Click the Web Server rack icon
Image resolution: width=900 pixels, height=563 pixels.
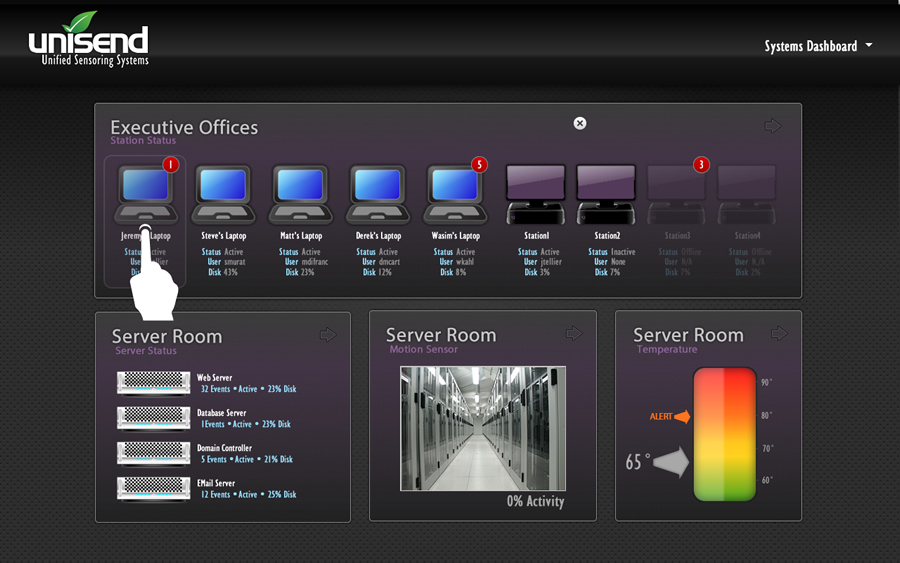pyautogui.click(x=153, y=383)
